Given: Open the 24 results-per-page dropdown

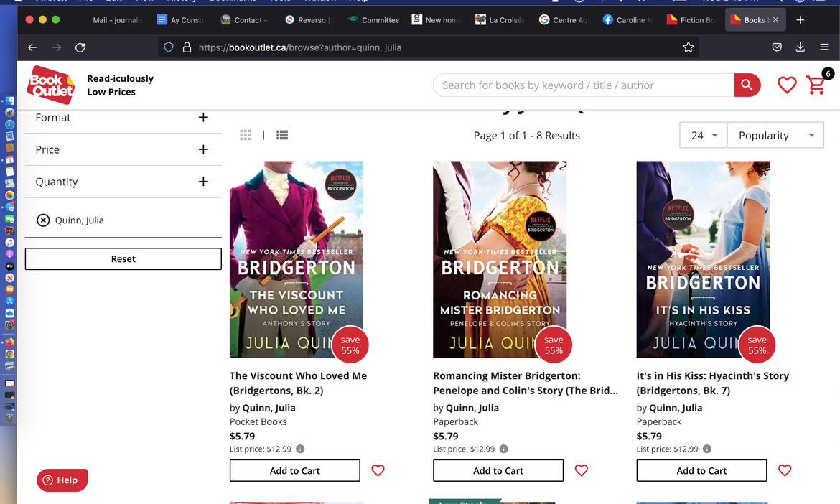Looking at the screenshot, I should 703,135.
